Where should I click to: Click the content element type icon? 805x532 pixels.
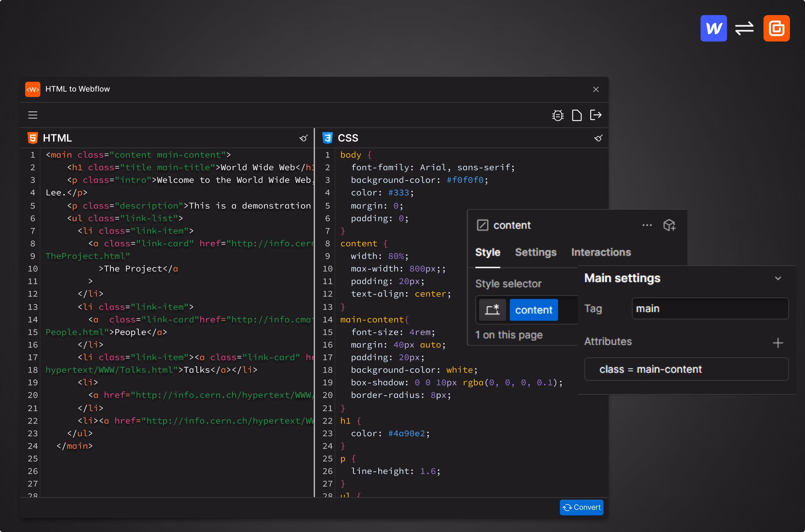pyautogui.click(x=482, y=225)
